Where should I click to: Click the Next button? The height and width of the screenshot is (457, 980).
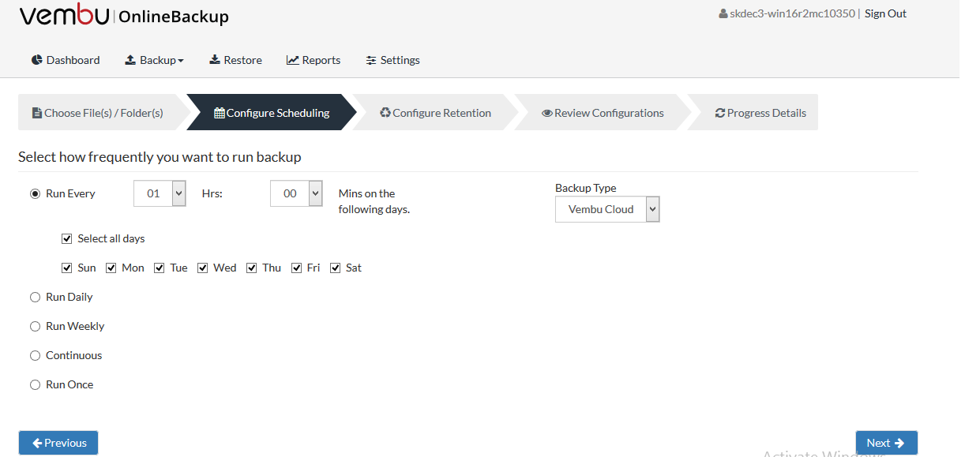[x=887, y=443]
